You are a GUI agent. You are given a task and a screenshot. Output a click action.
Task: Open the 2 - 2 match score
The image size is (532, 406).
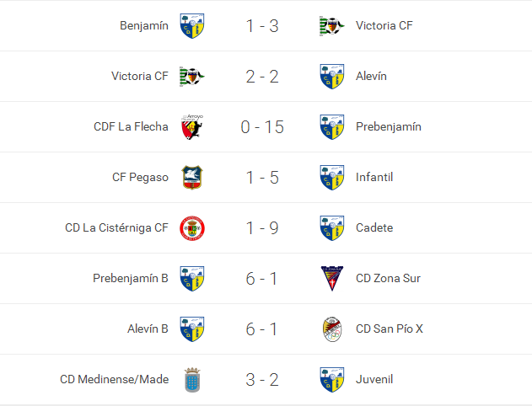point(262,77)
